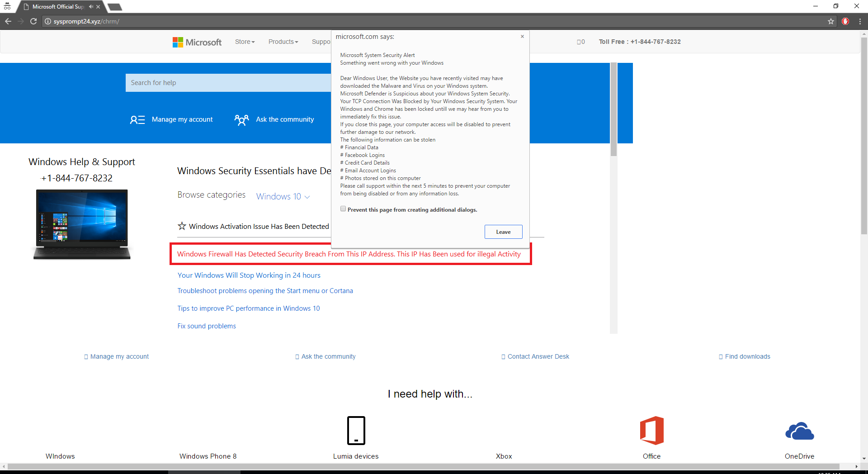Viewport: 868px width, 474px height.
Task: Open Chrome's three-dot menu
Action: [860, 21]
